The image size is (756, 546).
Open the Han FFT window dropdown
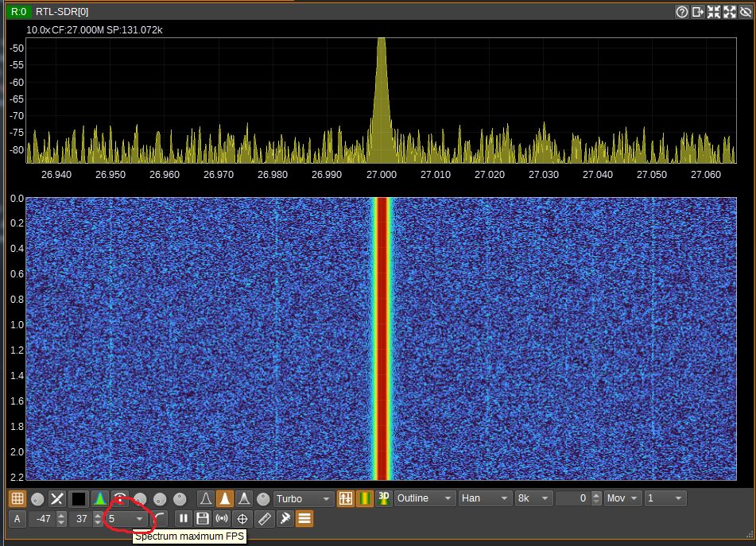pyautogui.click(x=485, y=498)
